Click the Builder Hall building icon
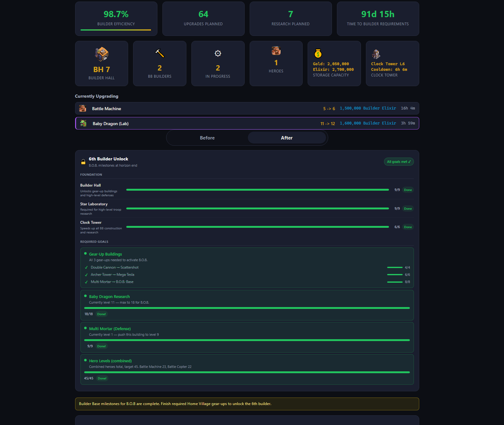504x425 pixels. 102,54
